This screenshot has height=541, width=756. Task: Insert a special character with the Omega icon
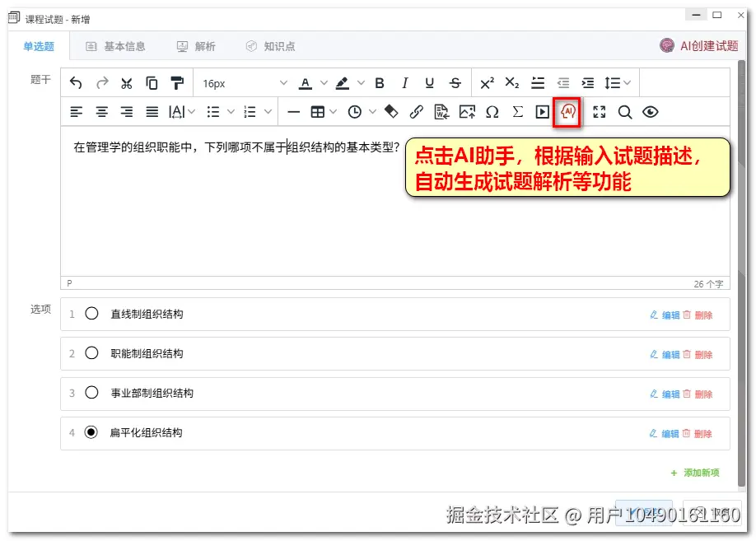point(492,112)
